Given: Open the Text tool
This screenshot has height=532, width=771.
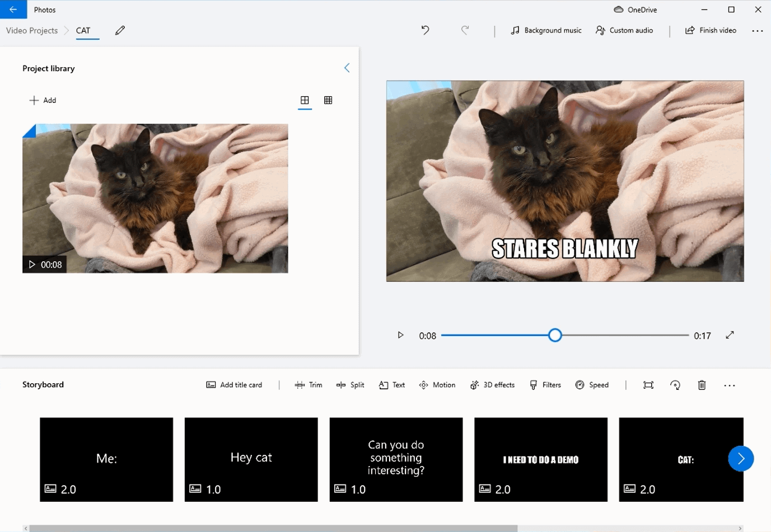Looking at the screenshot, I should point(392,385).
